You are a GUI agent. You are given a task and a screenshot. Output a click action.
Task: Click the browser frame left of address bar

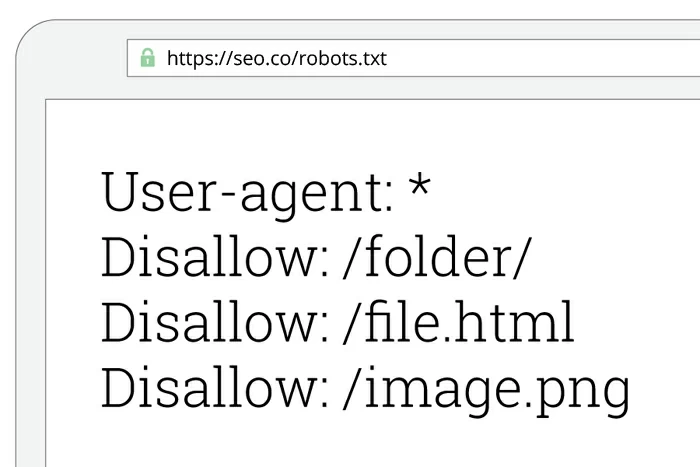click(70, 60)
